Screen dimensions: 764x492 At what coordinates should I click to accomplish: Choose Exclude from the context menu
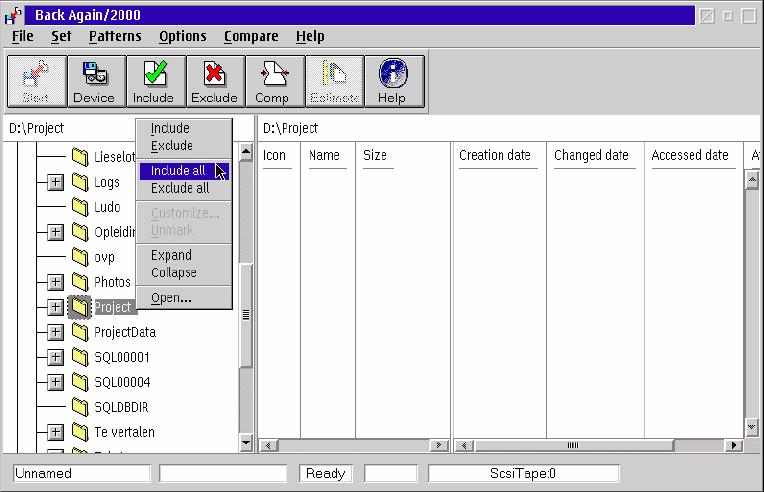coord(184,146)
